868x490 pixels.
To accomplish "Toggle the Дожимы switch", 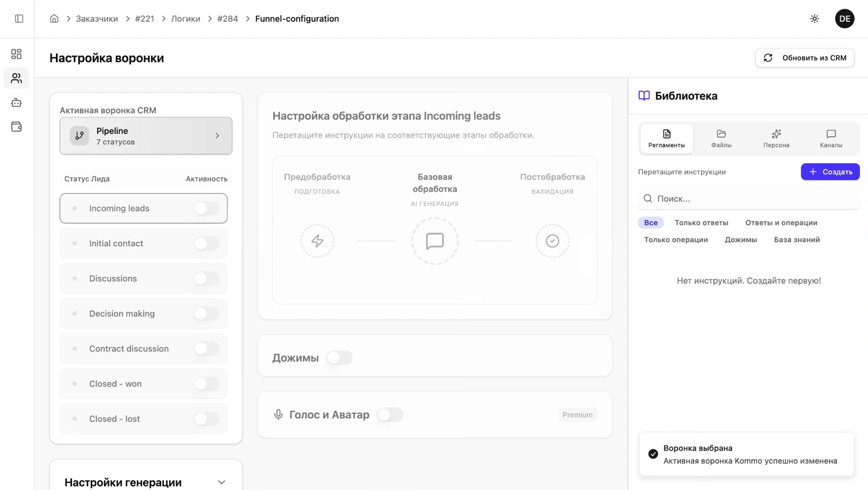I will point(339,358).
